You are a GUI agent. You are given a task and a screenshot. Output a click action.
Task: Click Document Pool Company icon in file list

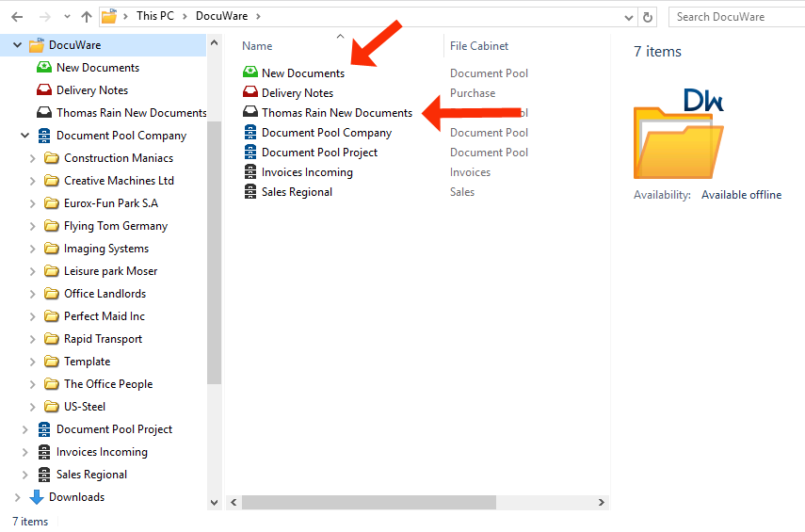250,132
